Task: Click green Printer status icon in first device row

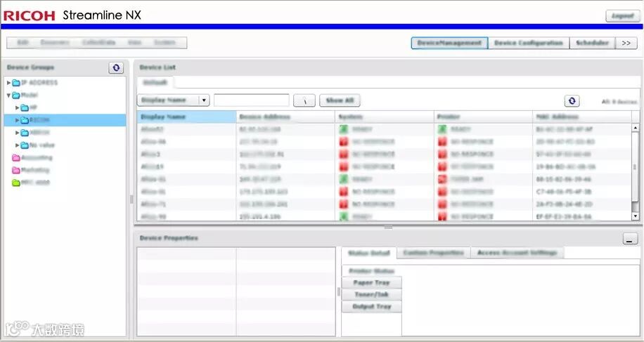Action: (x=442, y=129)
